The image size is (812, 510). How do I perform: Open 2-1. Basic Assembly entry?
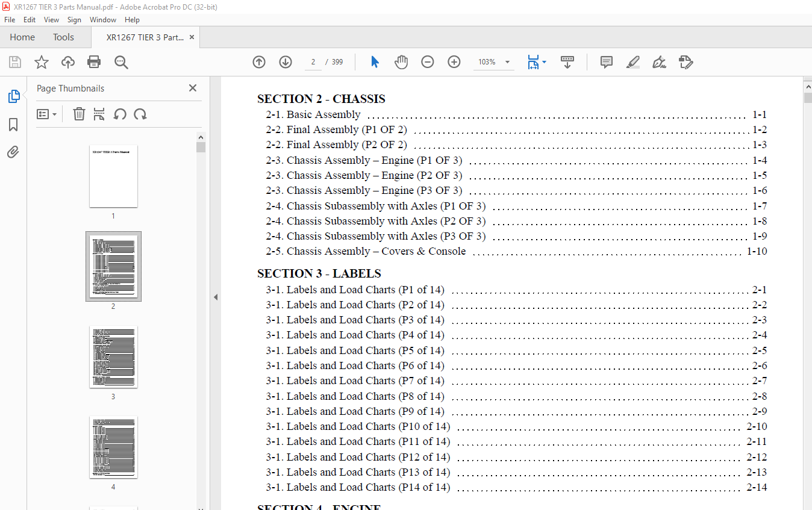(x=516, y=114)
